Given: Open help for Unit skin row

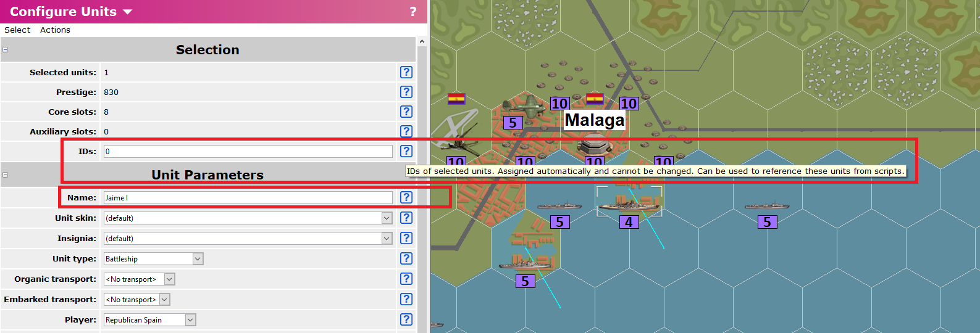Looking at the screenshot, I should (x=406, y=218).
